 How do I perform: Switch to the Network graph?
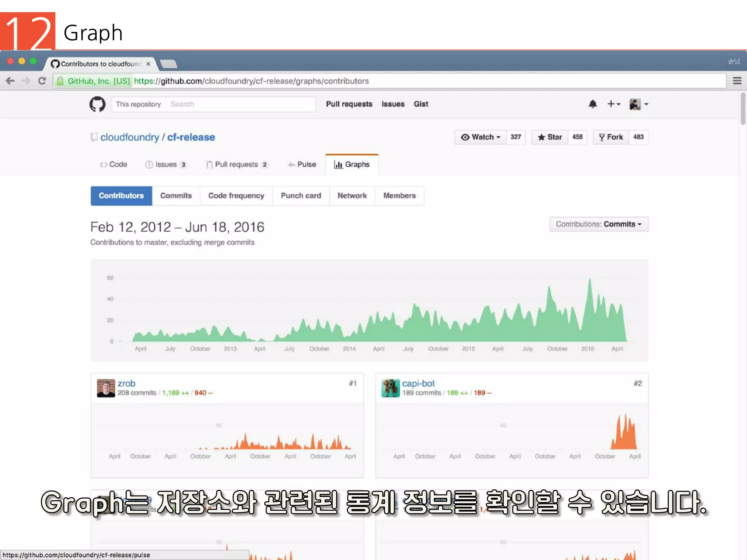click(x=352, y=196)
